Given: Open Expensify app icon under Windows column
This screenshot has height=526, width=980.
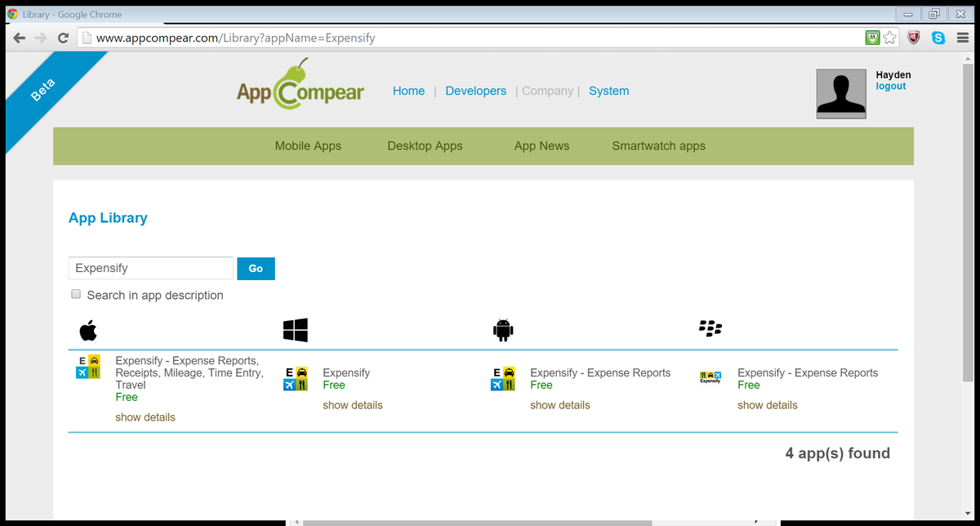Looking at the screenshot, I should 296,379.
